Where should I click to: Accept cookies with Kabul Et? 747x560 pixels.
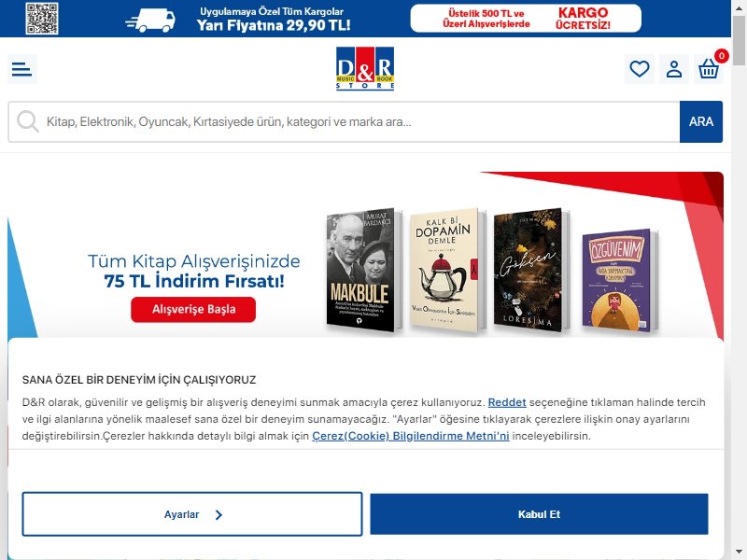coord(540,514)
